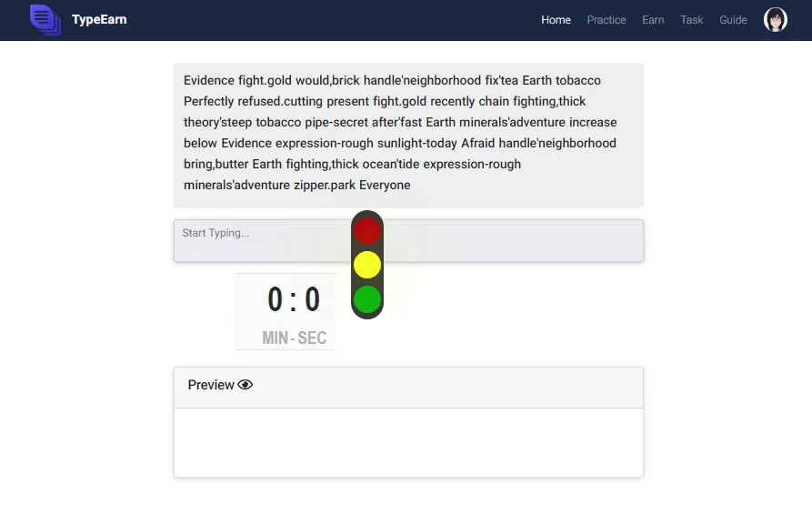Click the green traffic light circle
The image size is (812, 515).
[367, 299]
